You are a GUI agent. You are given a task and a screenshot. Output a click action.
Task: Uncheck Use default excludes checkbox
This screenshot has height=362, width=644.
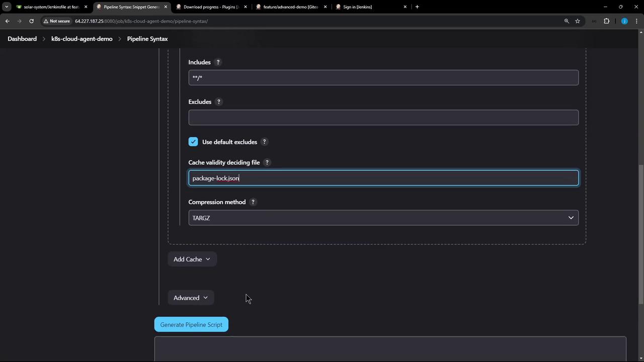coord(193,142)
